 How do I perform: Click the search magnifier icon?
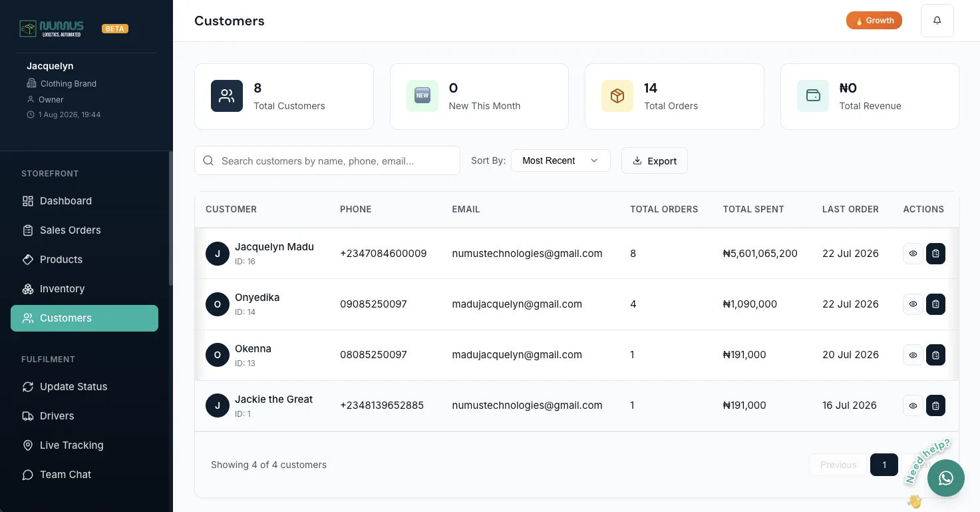pos(208,160)
